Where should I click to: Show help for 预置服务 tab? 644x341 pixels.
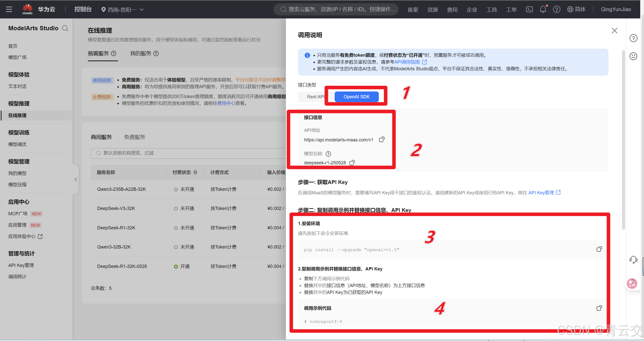click(x=114, y=53)
